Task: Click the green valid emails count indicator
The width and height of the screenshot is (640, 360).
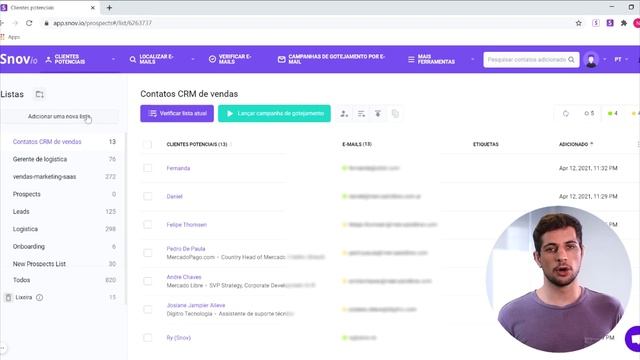Action: click(x=613, y=113)
